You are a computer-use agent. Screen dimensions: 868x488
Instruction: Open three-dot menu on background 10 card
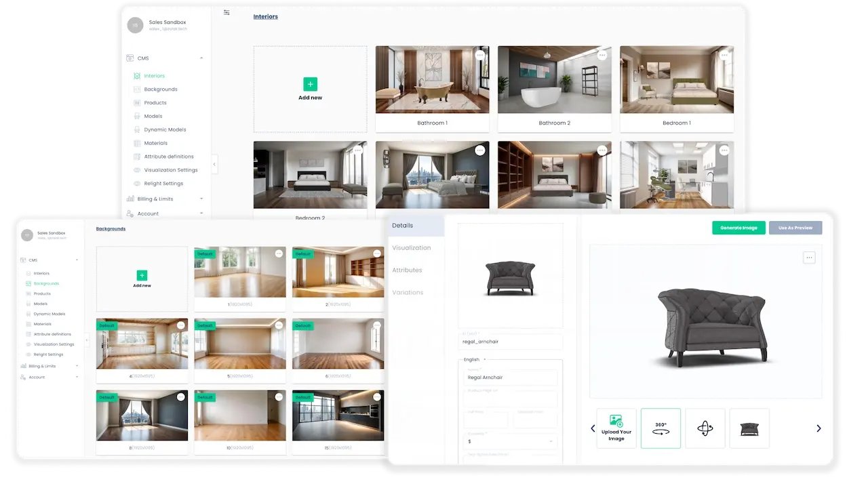pos(279,397)
